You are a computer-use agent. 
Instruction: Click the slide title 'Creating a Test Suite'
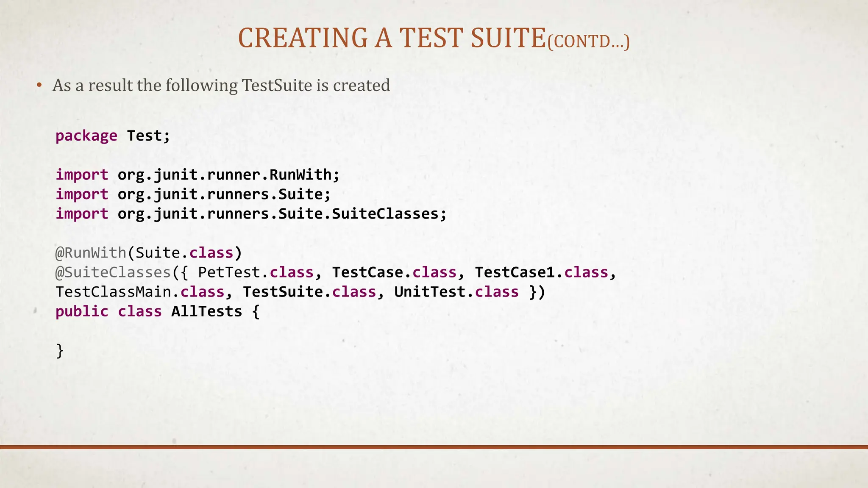click(392, 38)
